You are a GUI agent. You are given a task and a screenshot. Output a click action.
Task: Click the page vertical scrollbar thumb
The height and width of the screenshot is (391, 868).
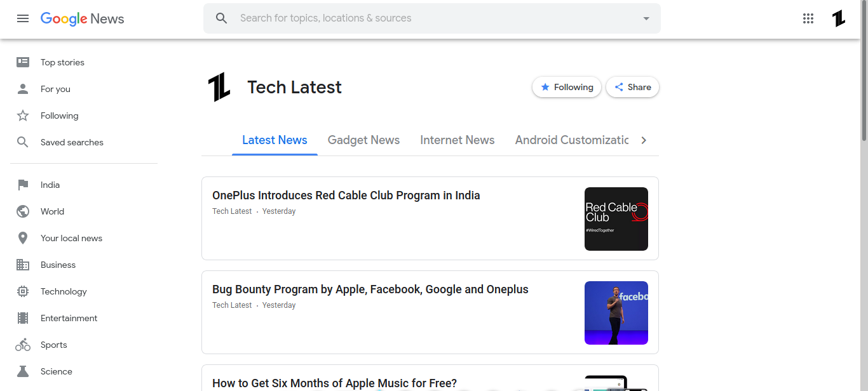point(864,71)
